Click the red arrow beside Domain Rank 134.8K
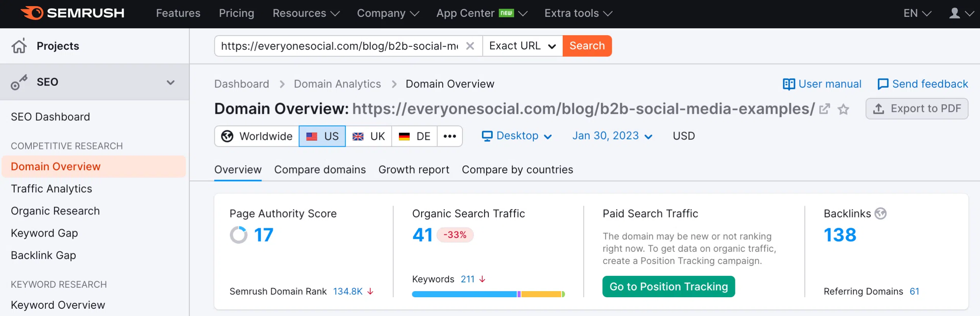Image resolution: width=980 pixels, height=316 pixels. click(370, 291)
